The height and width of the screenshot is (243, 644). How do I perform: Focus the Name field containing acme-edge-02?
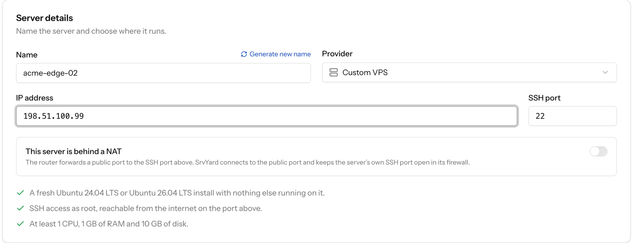coord(163,73)
